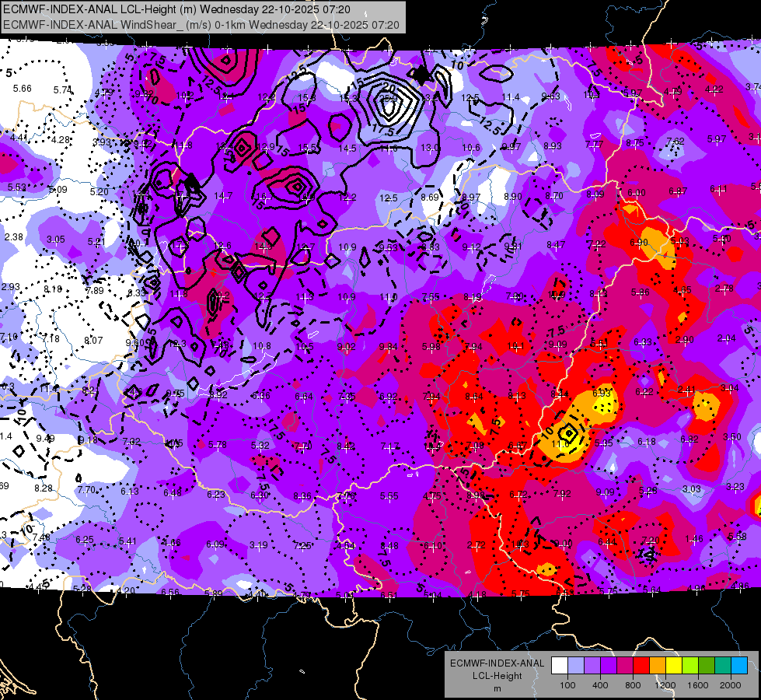Click the magenta legend swatch left of 800
The image size is (761, 700).
[625, 666]
